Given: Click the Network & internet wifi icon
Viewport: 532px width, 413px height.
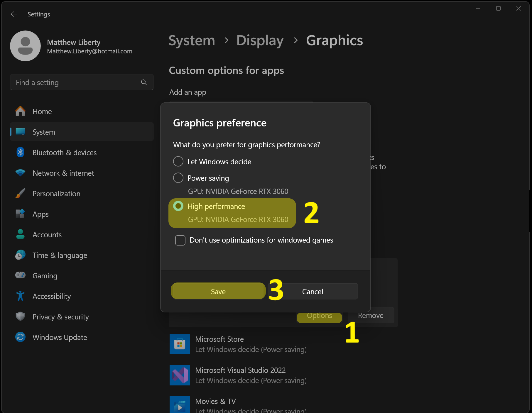Looking at the screenshot, I should tap(20, 173).
